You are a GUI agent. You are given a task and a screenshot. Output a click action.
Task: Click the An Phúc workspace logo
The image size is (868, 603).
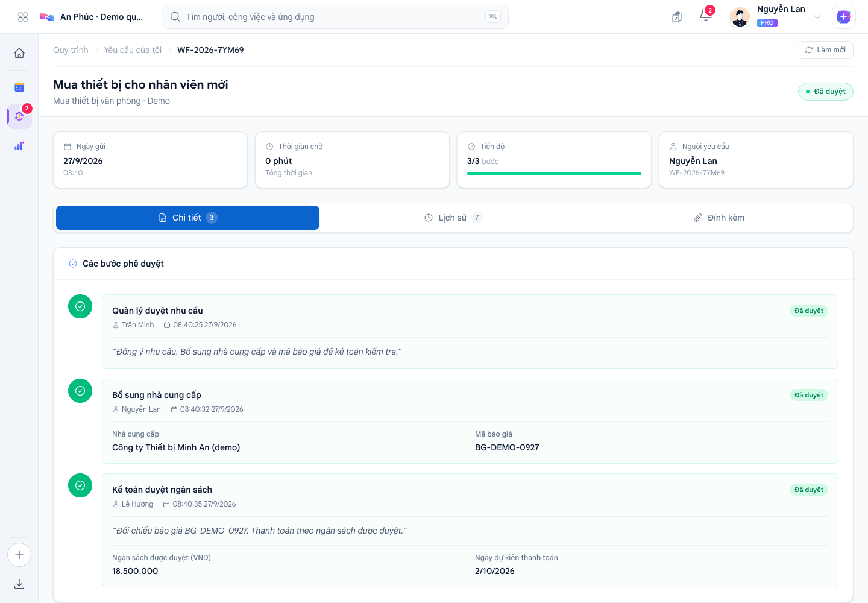point(47,17)
